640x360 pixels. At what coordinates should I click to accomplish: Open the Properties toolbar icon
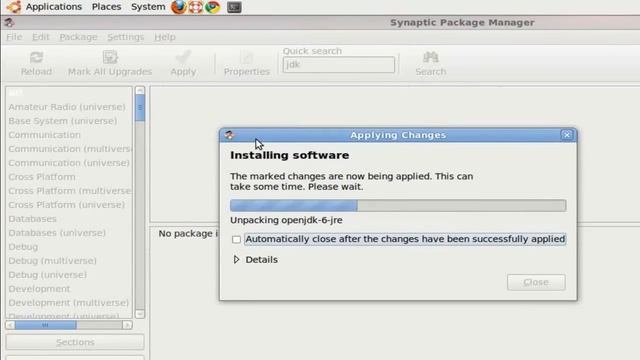tap(247, 58)
